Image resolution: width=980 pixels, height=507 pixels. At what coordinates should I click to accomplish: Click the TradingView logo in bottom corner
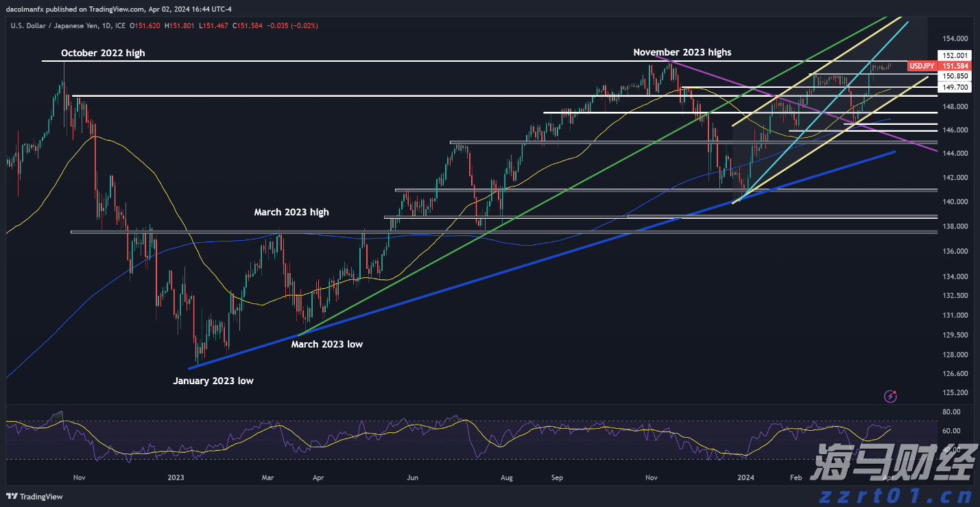pos(34,496)
